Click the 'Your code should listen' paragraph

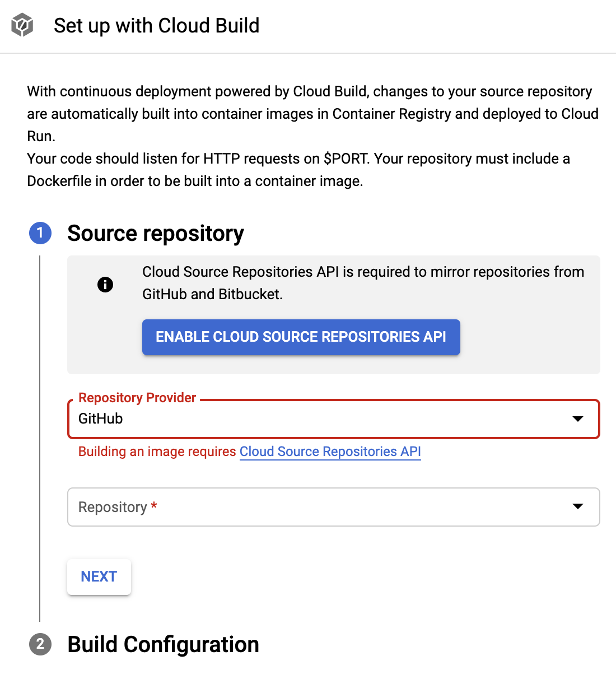(x=298, y=170)
